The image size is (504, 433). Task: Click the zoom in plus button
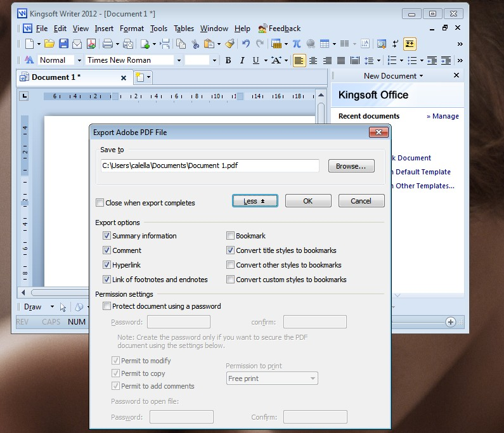click(x=451, y=322)
